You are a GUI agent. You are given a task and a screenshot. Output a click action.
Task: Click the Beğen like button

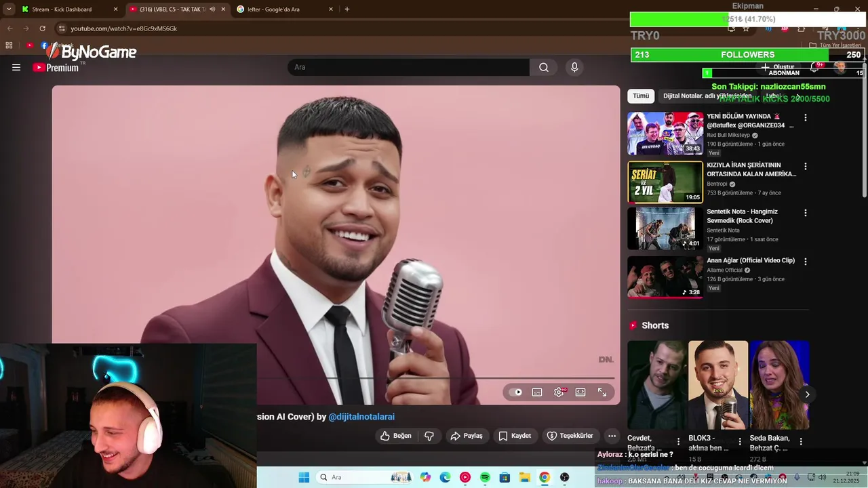coord(396,436)
